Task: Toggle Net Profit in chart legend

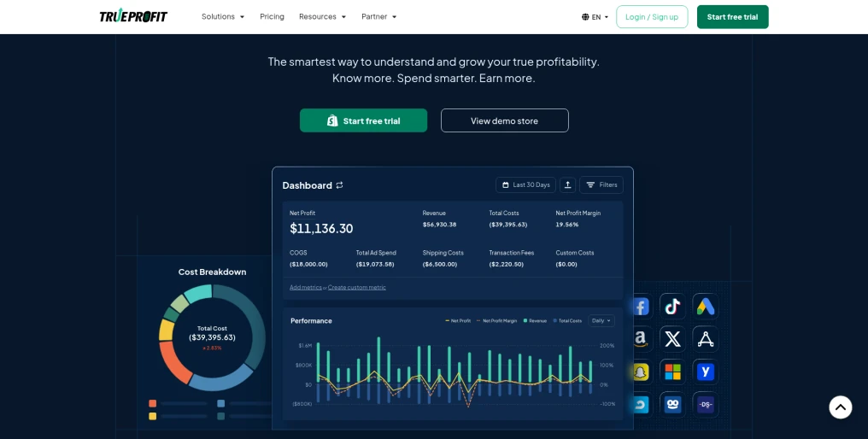Action: [x=458, y=321]
